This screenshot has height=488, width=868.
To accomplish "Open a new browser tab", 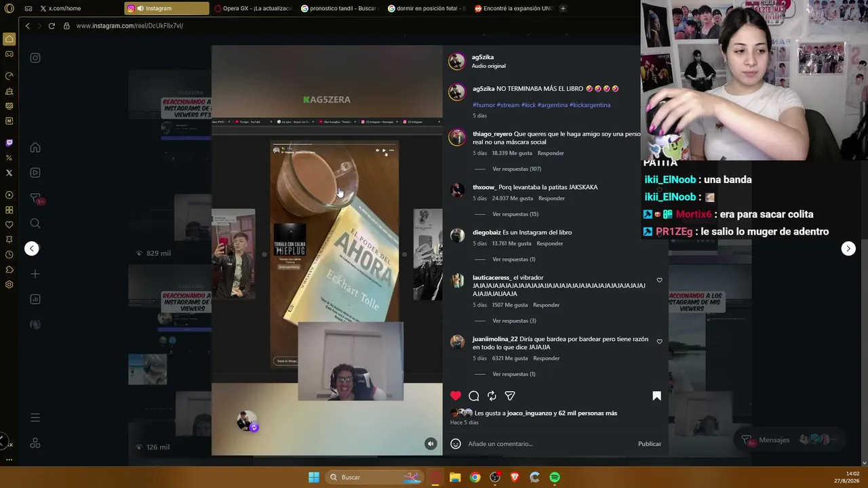I will (563, 9).
